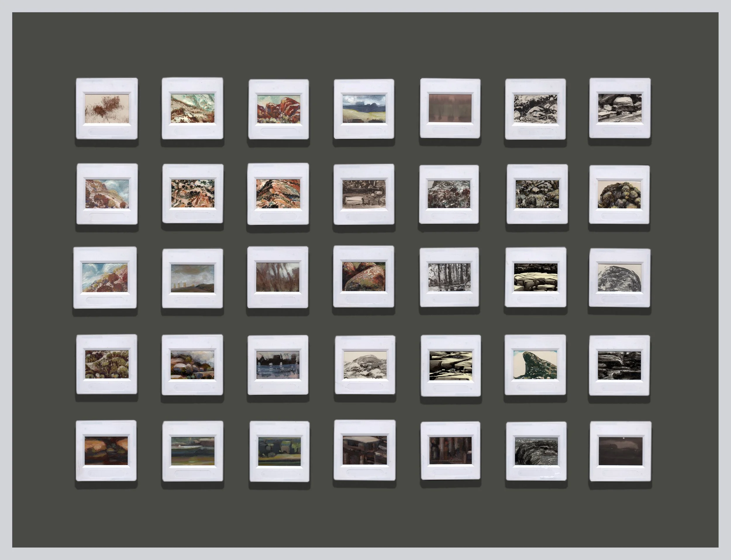731x560 pixels.
Task: Open the pink boulders with cloudy sky slide
Action: tap(192, 365)
